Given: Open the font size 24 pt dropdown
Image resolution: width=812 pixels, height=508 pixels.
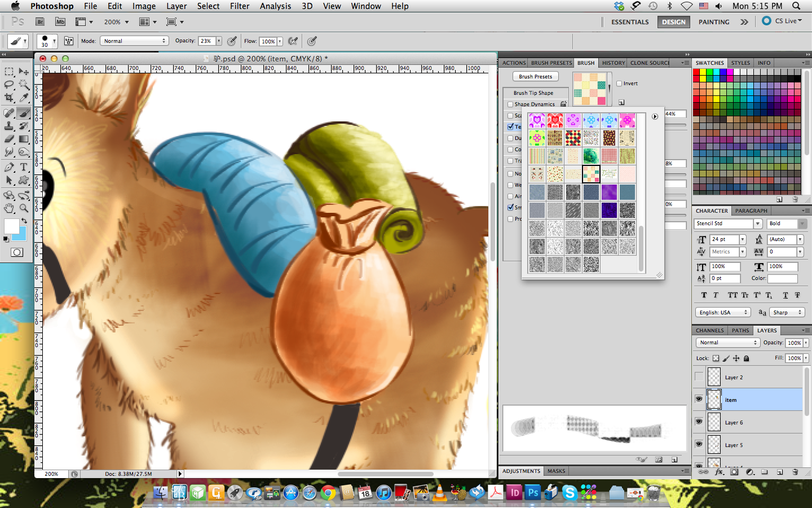Looking at the screenshot, I should [743, 239].
